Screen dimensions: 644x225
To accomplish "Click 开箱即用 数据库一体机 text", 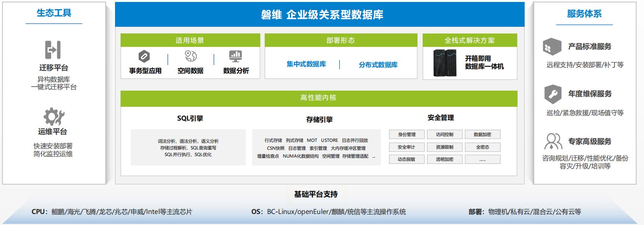I will pos(484,62).
